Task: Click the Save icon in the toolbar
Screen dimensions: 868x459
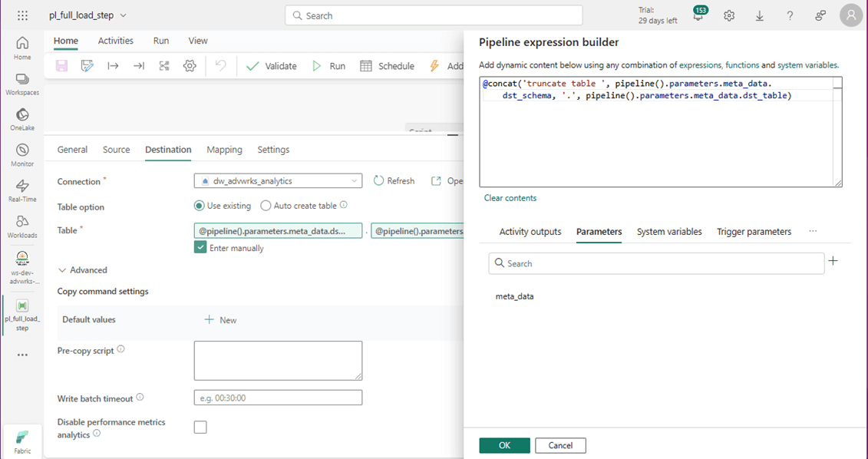Action: pos(62,66)
